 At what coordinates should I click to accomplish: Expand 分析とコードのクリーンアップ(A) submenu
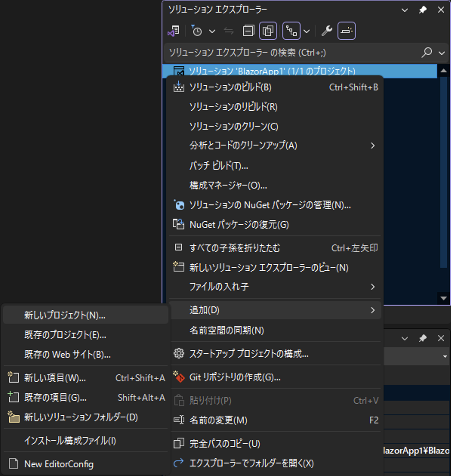[276, 145]
